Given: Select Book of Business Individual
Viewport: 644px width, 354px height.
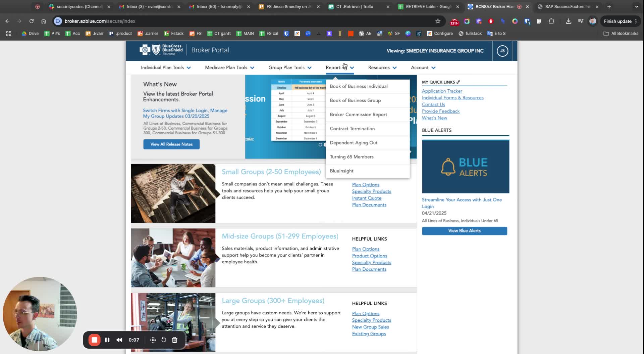Looking at the screenshot, I should (x=368, y=86).
